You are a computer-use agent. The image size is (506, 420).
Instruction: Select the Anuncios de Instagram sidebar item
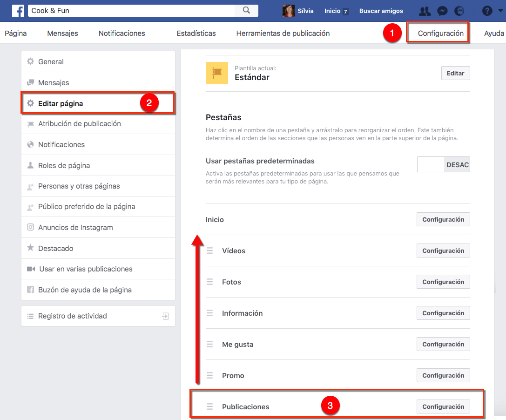74,227
